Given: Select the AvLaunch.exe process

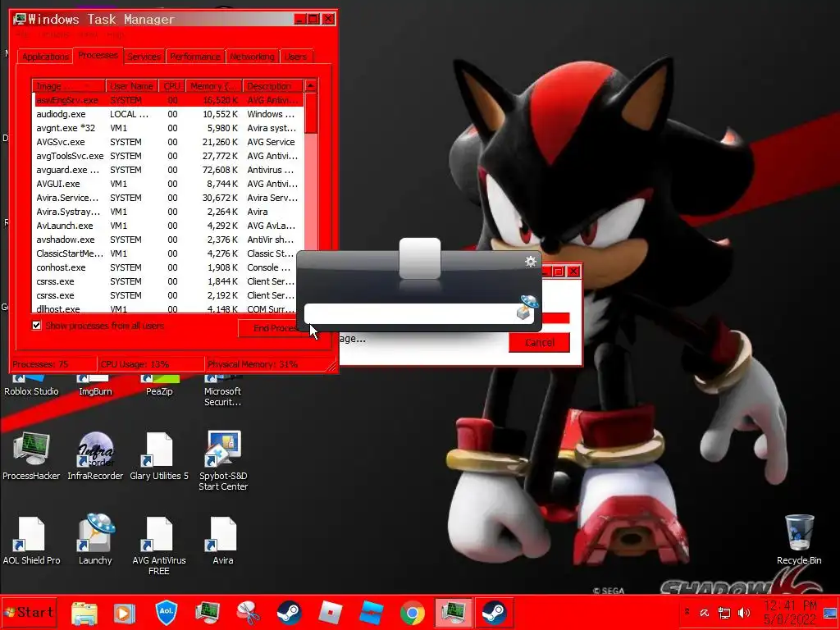Looking at the screenshot, I should (x=167, y=226).
